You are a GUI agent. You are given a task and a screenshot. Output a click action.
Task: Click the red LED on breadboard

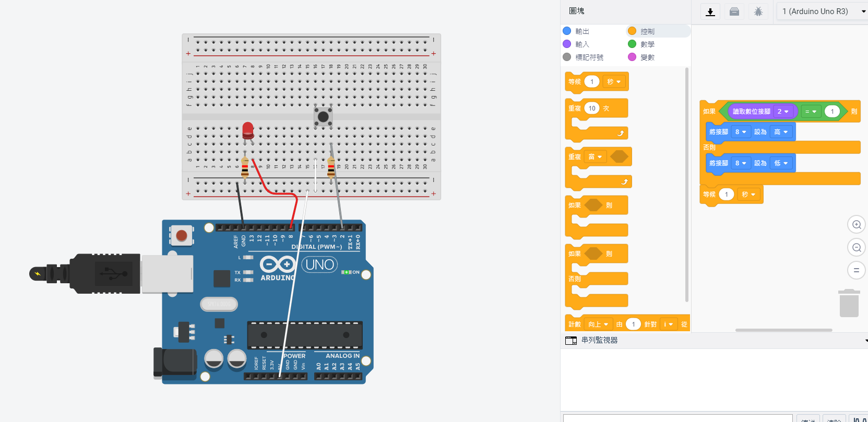(248, 130)
